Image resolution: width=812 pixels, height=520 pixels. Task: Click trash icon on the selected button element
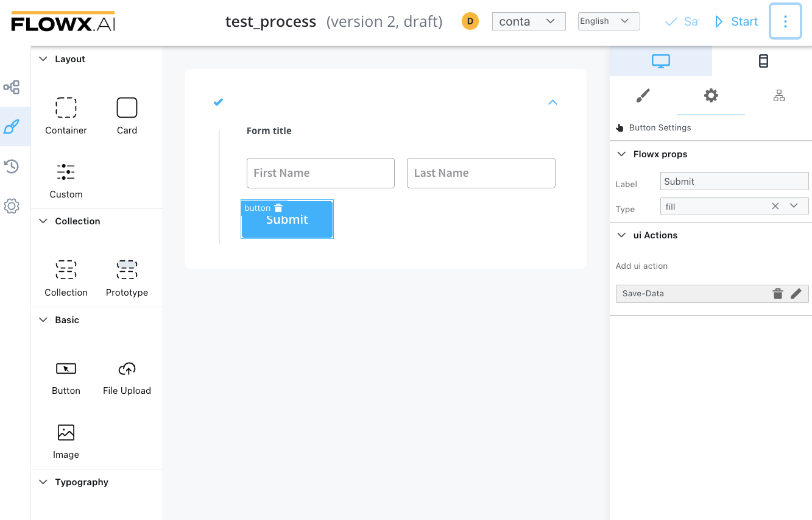pos(278,208)
